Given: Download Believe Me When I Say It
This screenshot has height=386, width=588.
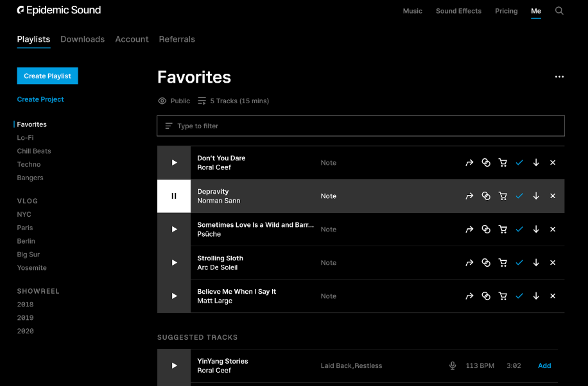Looking at the screenshot, I should [536, 296].
